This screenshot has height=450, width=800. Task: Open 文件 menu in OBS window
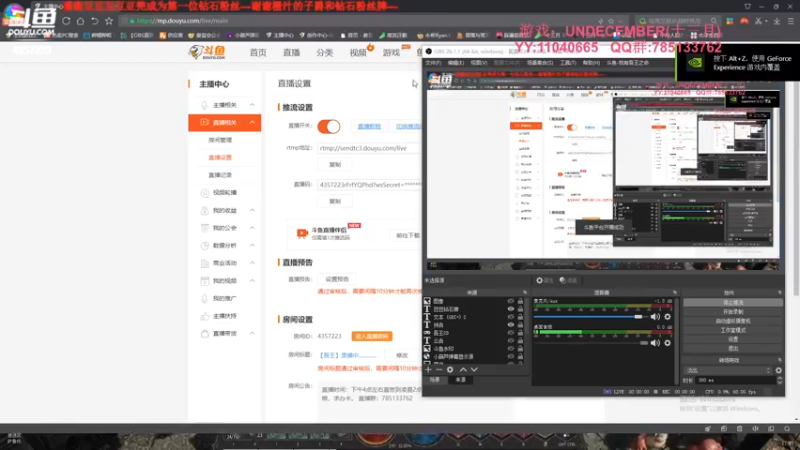coord(433,63)
